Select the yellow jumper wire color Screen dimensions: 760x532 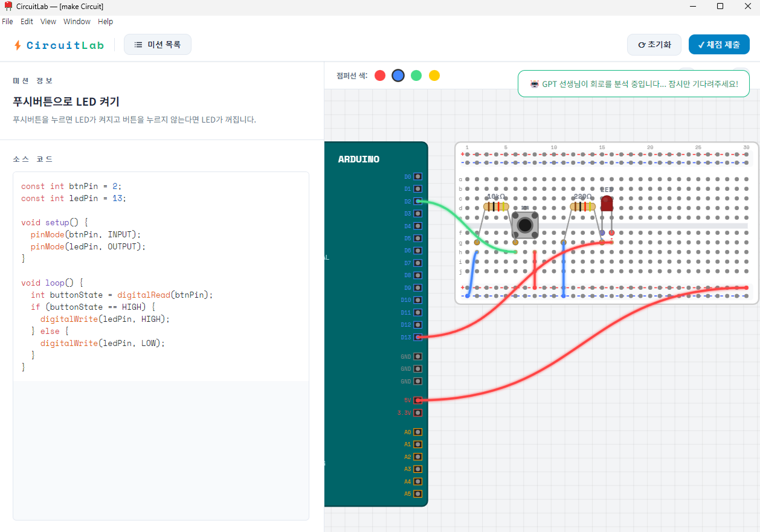coord(434,75)
